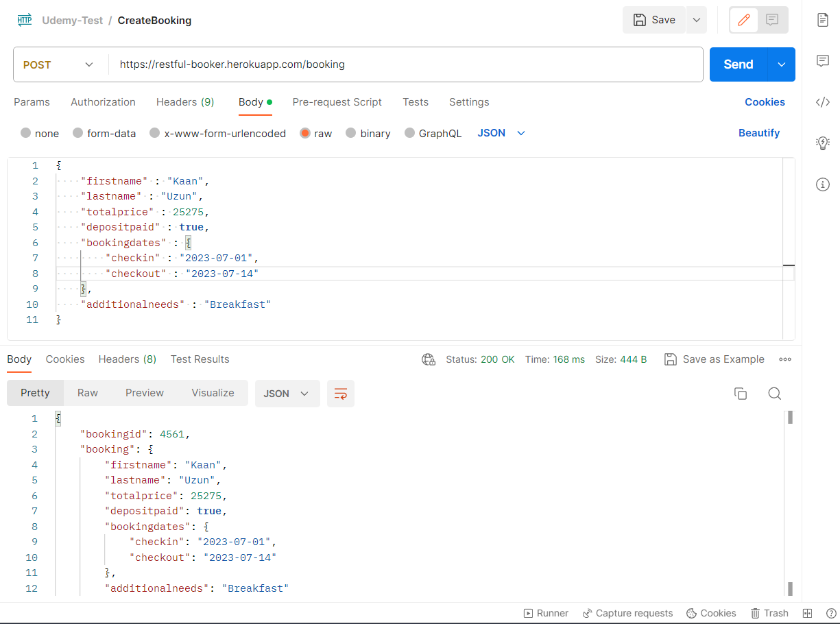Open related requests lightbulb icon

823,143
